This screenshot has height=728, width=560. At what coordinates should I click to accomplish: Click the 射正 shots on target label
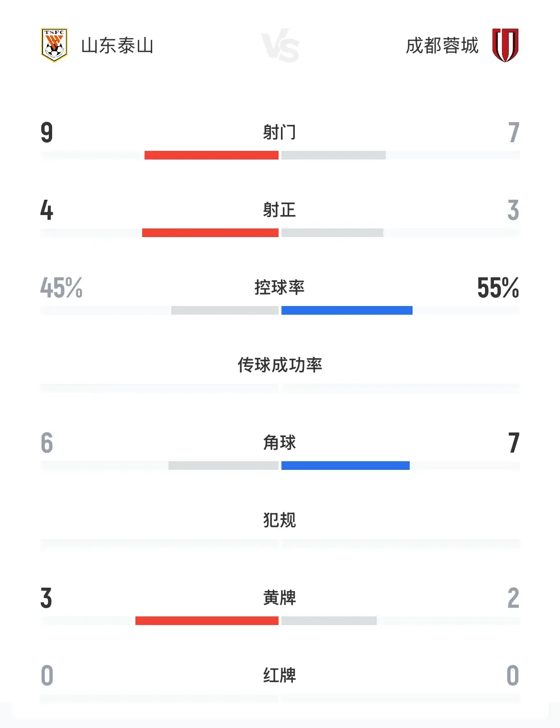280,210
